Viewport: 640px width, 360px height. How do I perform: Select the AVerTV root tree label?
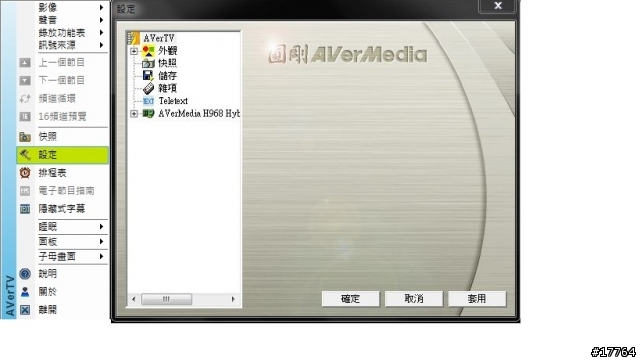pos(159,38)
